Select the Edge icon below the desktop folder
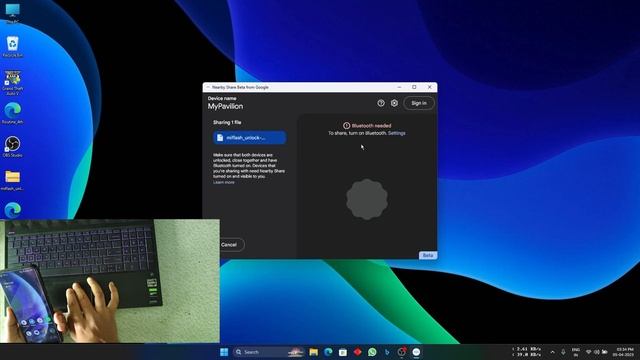Screen dimensions: 640x360 click(13, 210)
